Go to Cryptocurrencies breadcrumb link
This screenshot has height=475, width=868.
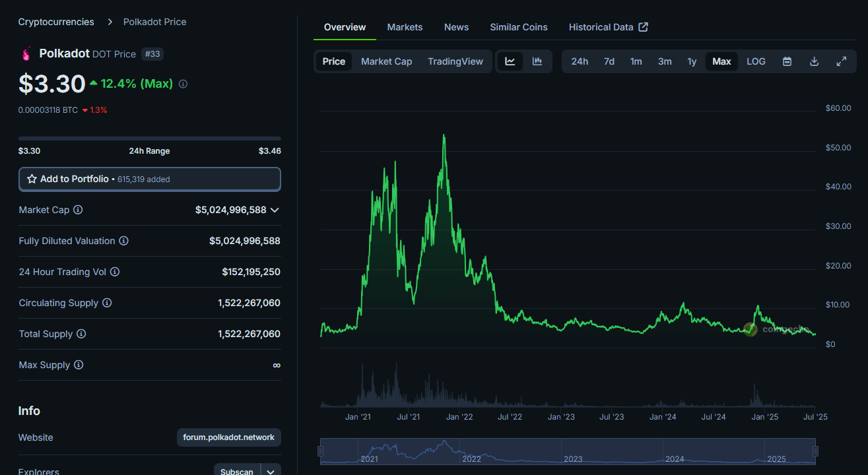(x=56, y=22)
